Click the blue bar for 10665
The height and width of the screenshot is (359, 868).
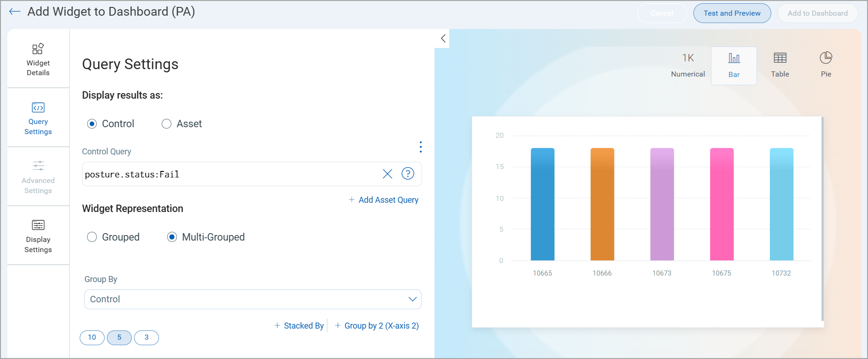point(543,204)
